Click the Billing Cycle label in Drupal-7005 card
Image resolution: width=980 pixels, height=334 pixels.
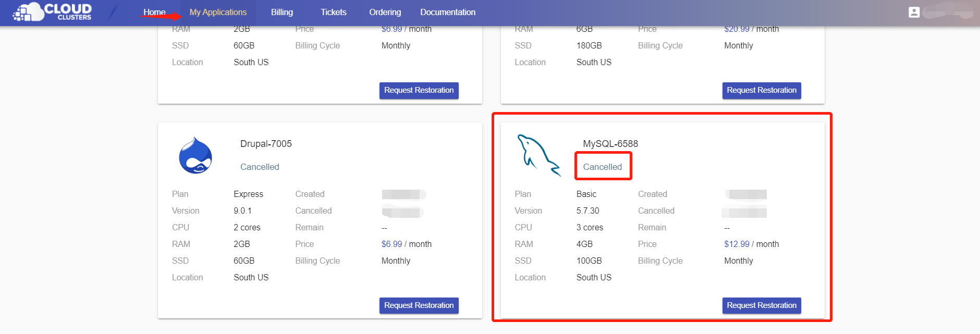click(x=317, y=261)
